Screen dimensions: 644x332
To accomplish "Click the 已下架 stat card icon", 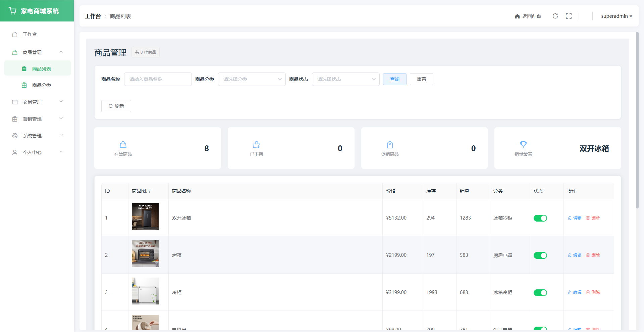I will 256,145.
